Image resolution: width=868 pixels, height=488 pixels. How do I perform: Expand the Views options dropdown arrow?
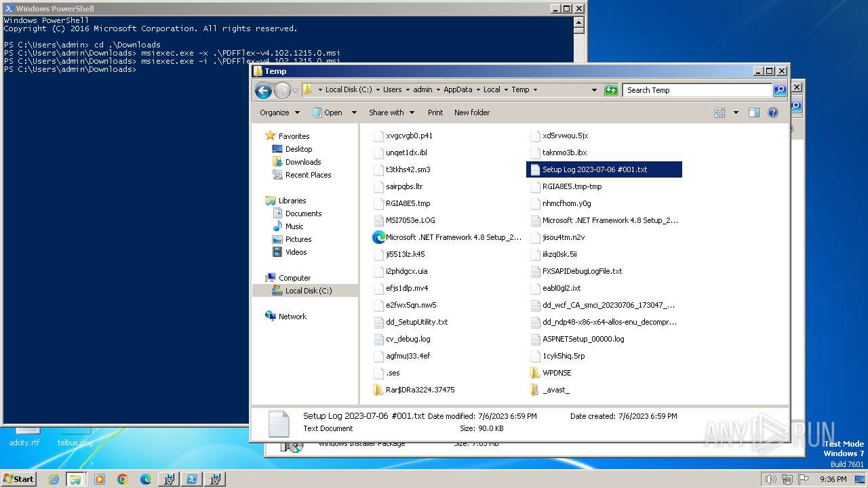tap(736, 113)
